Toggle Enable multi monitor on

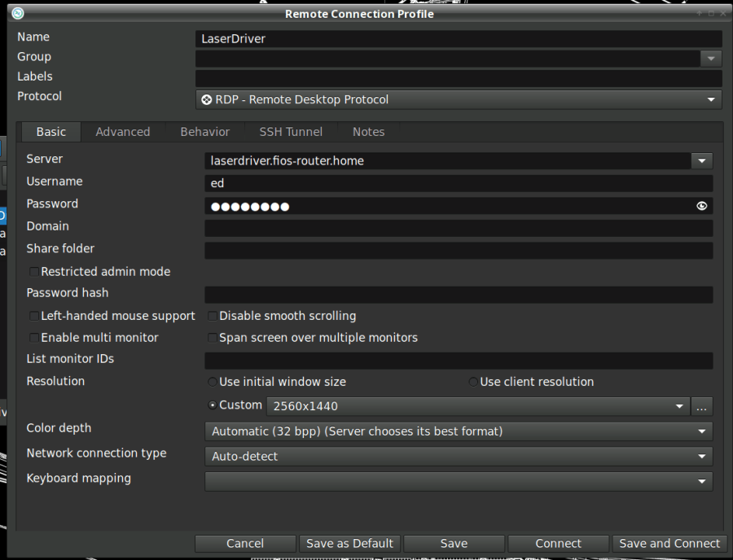pos(33,338)
